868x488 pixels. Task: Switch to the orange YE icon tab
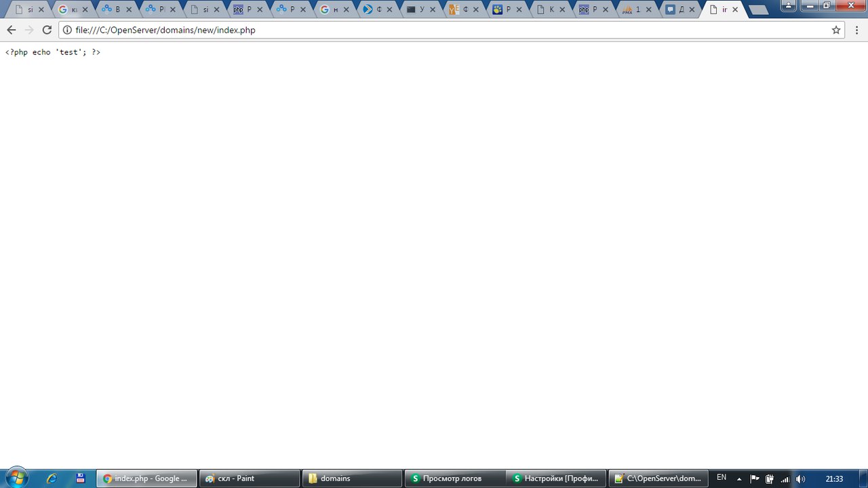coord(465,10)
